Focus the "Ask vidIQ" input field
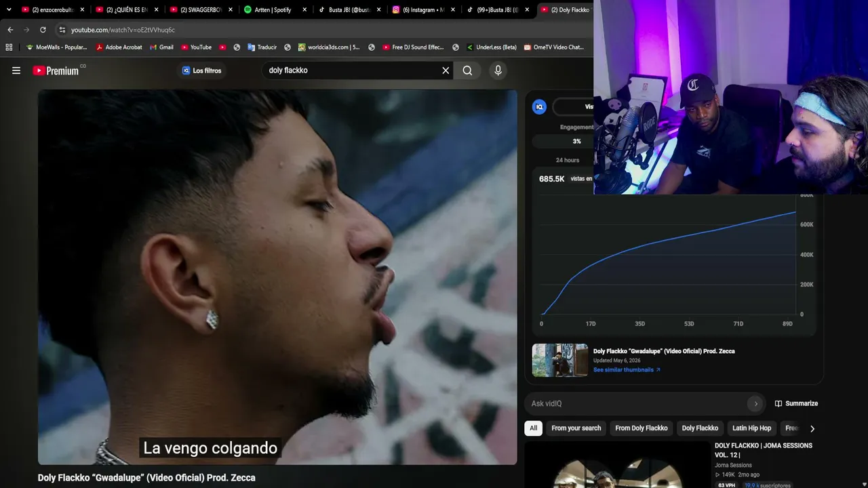This screenshot has height=488, width=868. [636, 403]
